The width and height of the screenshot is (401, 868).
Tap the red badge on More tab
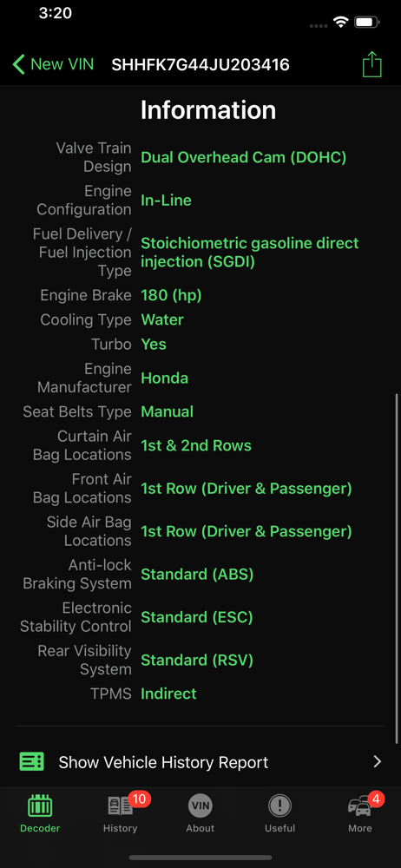[x=376, y=799]
